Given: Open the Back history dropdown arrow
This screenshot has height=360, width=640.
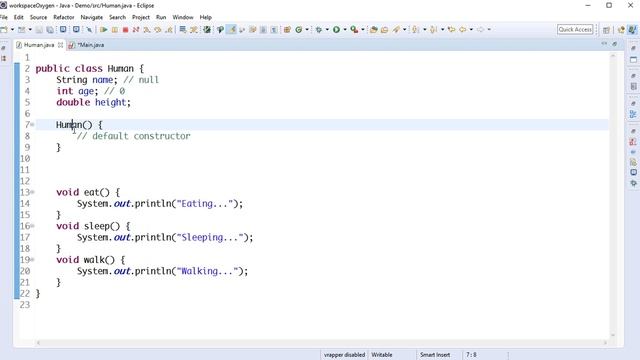Looking at the screenshot, I should 471,29.
